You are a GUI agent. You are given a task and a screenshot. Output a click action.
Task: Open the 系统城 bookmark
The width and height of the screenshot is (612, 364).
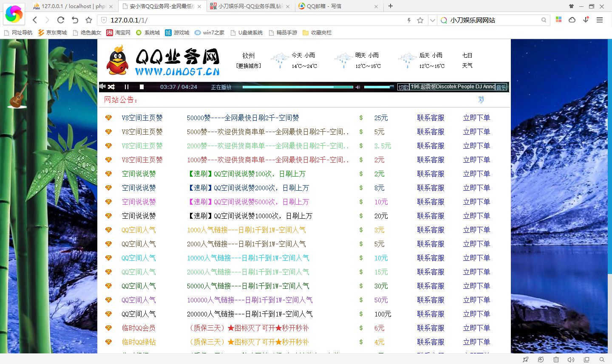click(148, 33)
